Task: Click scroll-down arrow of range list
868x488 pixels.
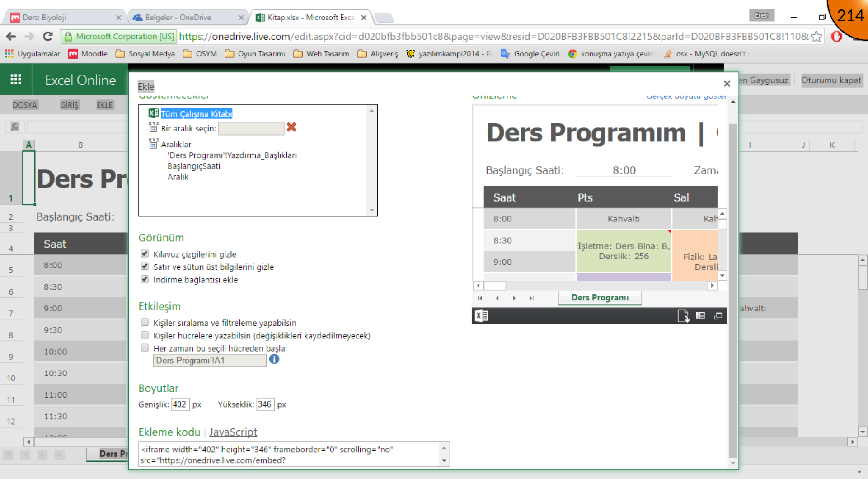Action: pos(372,210)
